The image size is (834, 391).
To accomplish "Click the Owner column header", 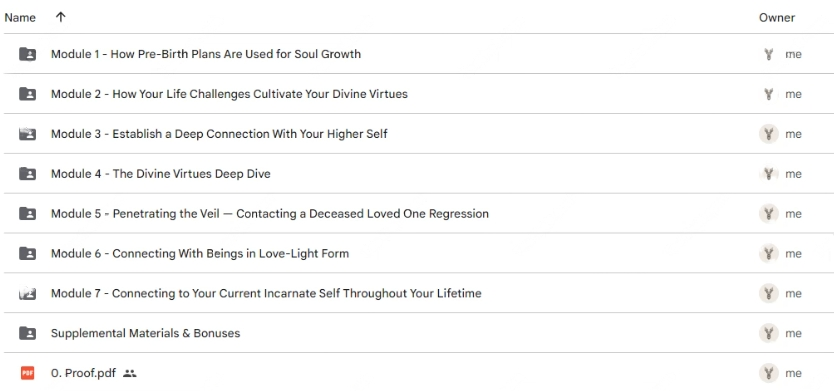I will (777, 18).
